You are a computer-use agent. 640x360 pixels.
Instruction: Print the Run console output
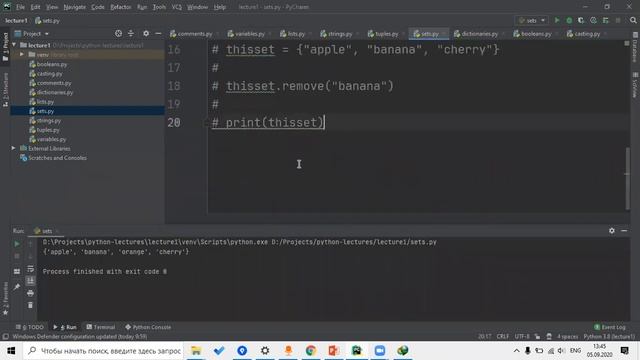point(30,293)
